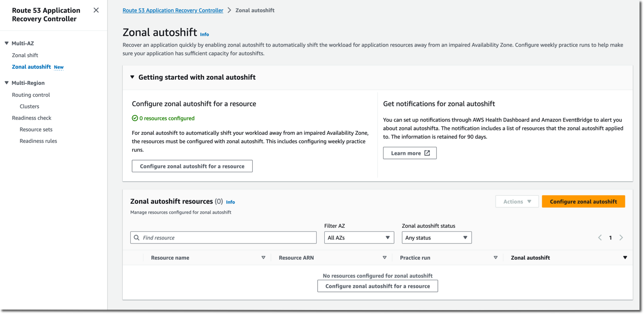Close the navigation side panel
Screen dimensions: 644x314
point(96,10)
